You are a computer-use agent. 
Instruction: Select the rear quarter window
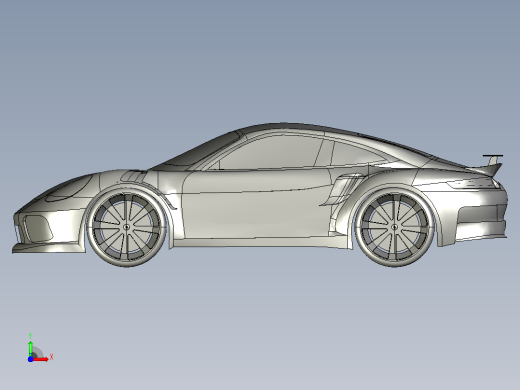(358, 153)
